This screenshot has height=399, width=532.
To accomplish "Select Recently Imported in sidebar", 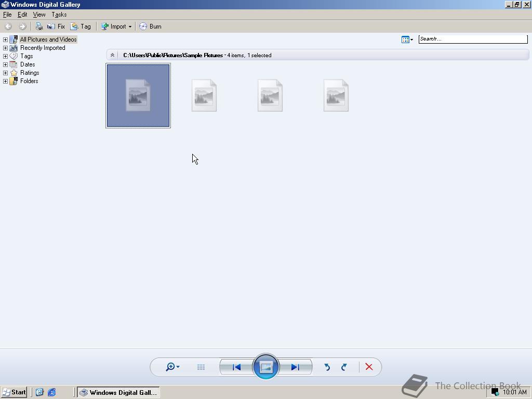I will tap(43, 48).
